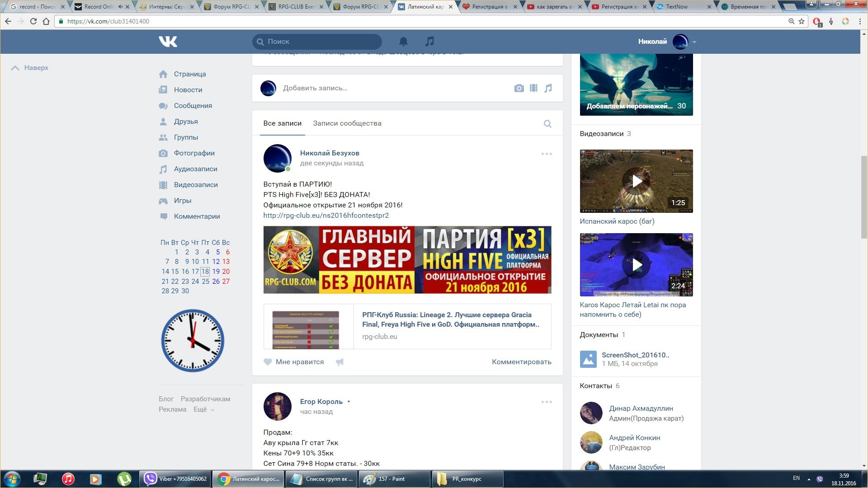Focus the Поиск search field
Screen dimensions: 868x488
pos(317,42)
